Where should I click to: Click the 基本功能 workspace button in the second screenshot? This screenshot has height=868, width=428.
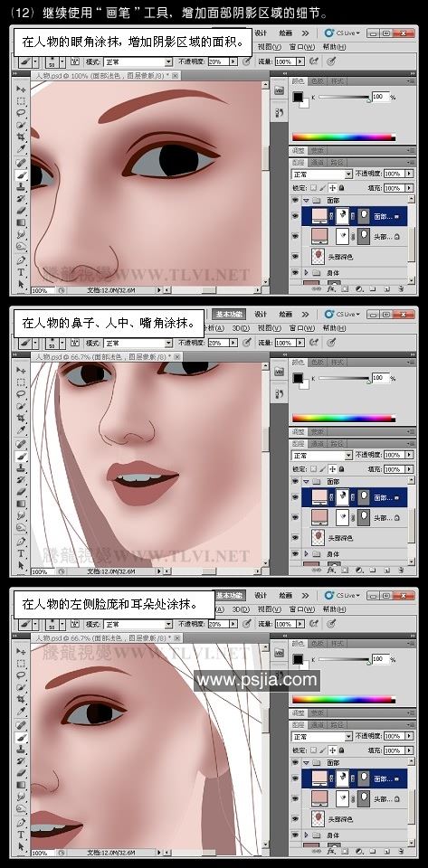[x=229, y=314]
